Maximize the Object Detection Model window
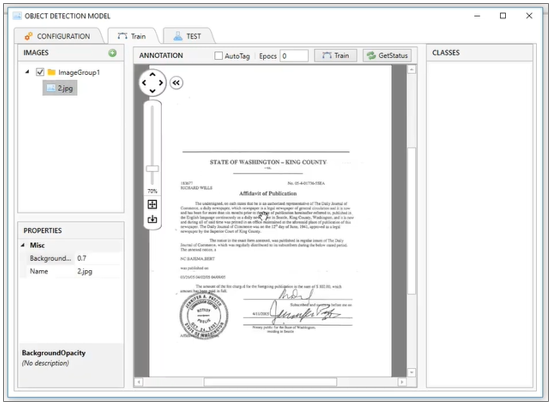The image size is (553, 404). click(x=503, y=16)
